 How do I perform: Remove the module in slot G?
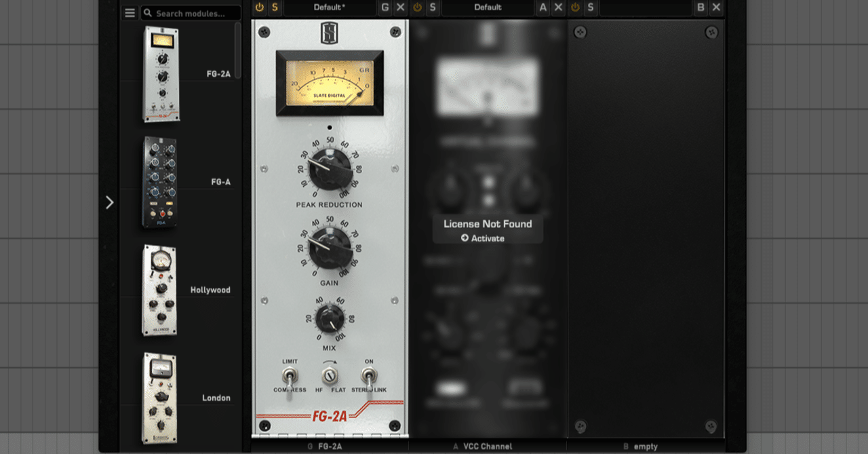(x=401, y=7)
